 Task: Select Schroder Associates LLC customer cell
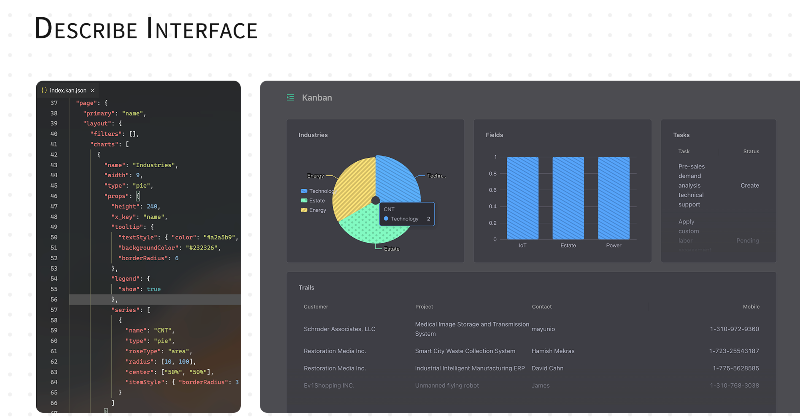click(x=339, y=329)
